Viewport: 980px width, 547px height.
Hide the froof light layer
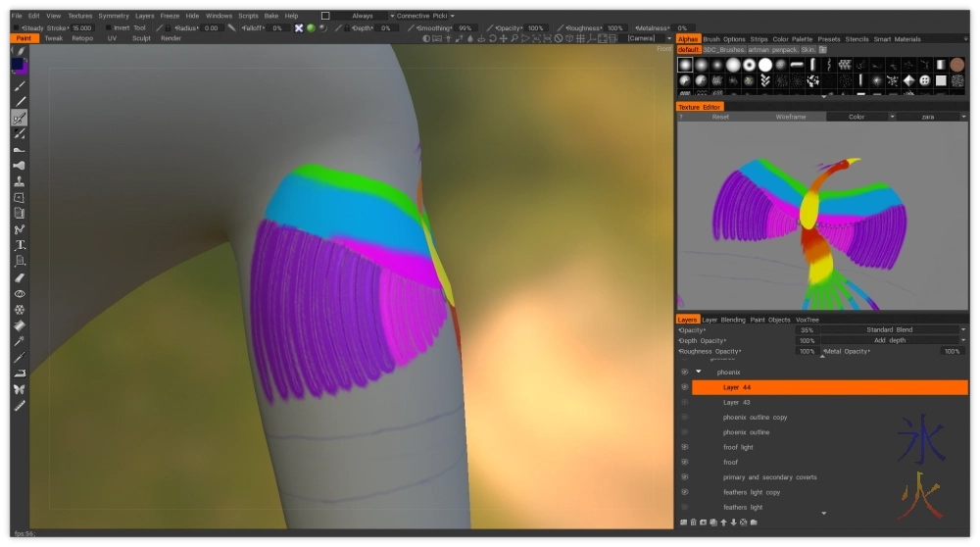(x=684, y=447)
